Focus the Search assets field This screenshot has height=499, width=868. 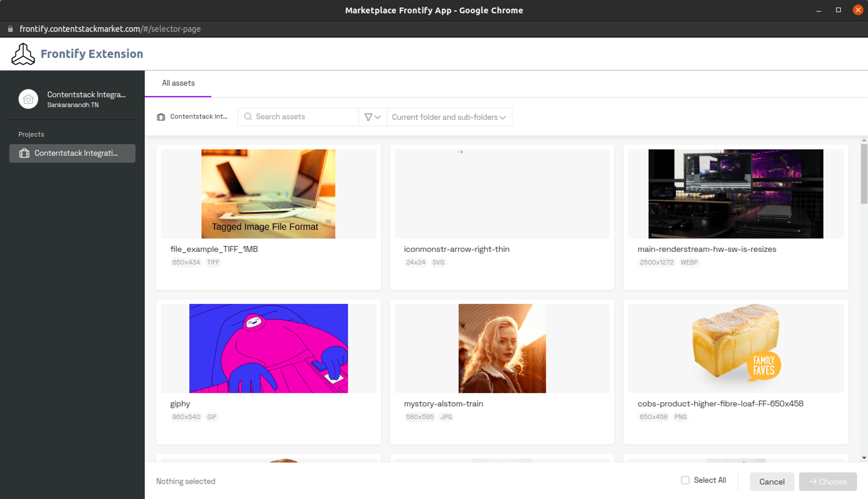[298, 117]
